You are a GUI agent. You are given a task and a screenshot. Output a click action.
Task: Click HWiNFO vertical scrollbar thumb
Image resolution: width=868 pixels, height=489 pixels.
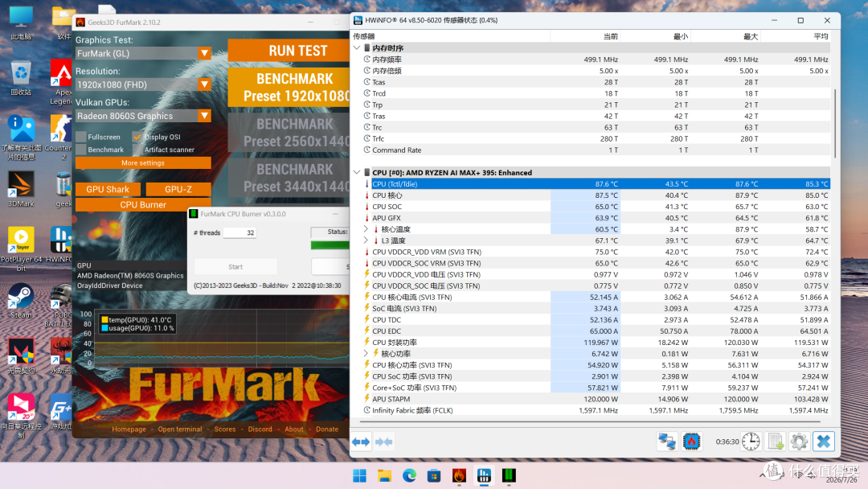835,123
